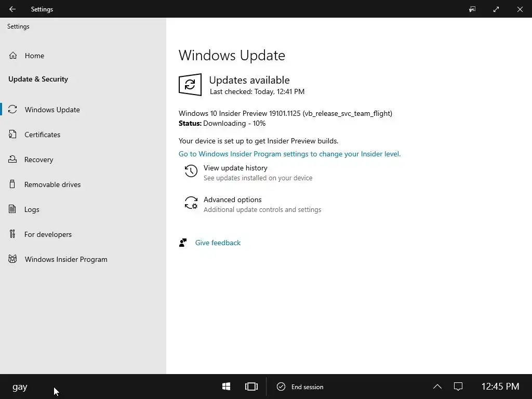Open Task View in the taskbar

click(x=251, y=387)
